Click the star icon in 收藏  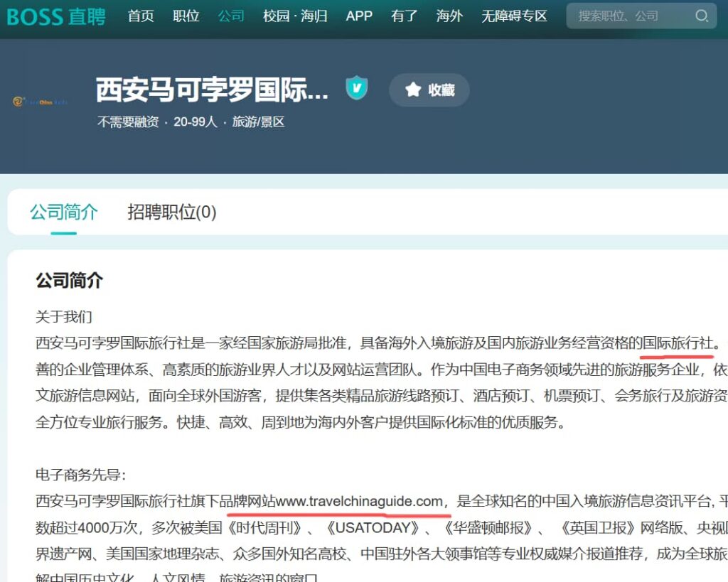click(413, 90)
